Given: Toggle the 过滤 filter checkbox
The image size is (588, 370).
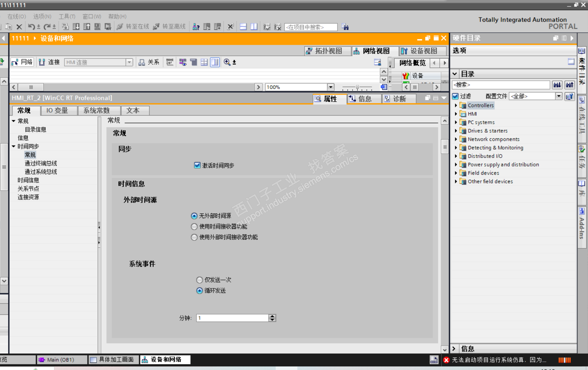Looking at the screenshot, I should 455,96.
